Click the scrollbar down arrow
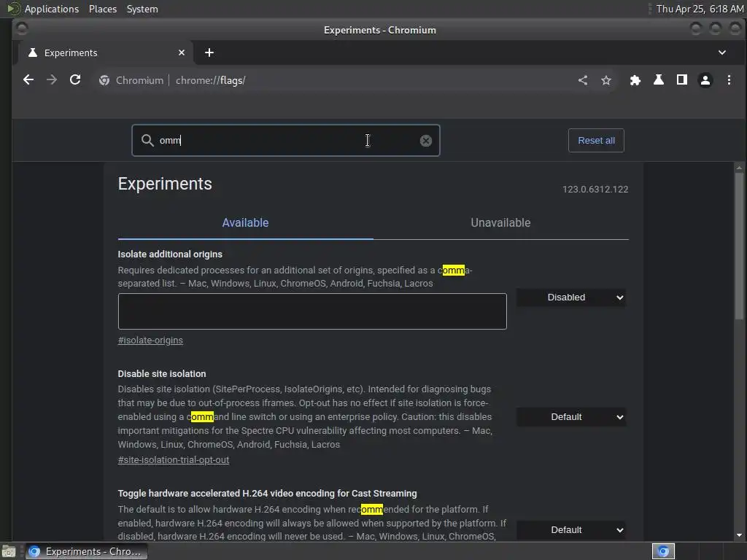Image resolution: width=747 pixels, height=560 pixels. [x=739, y=534]
